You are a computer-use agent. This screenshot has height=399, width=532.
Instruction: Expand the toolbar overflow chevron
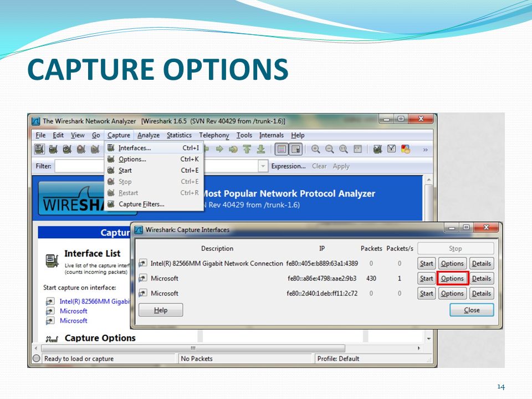(425, 150)
